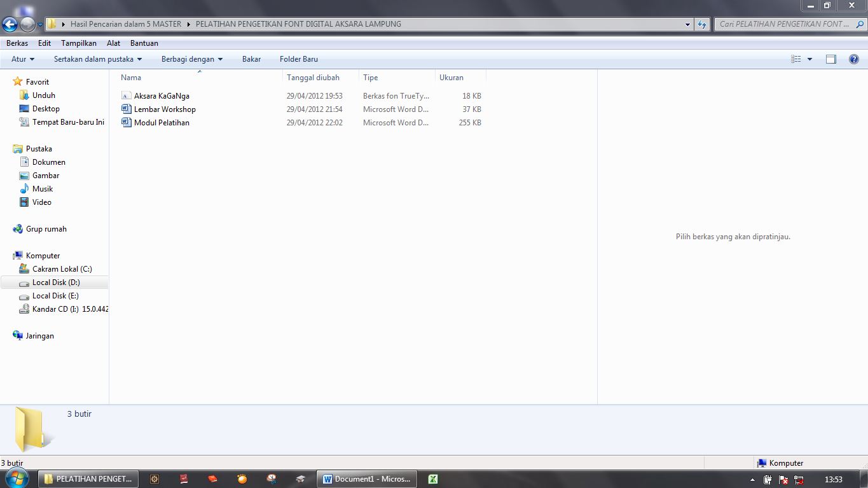Click the Bakar button
The image size is (868, 488).
click(x=251, y=59)
